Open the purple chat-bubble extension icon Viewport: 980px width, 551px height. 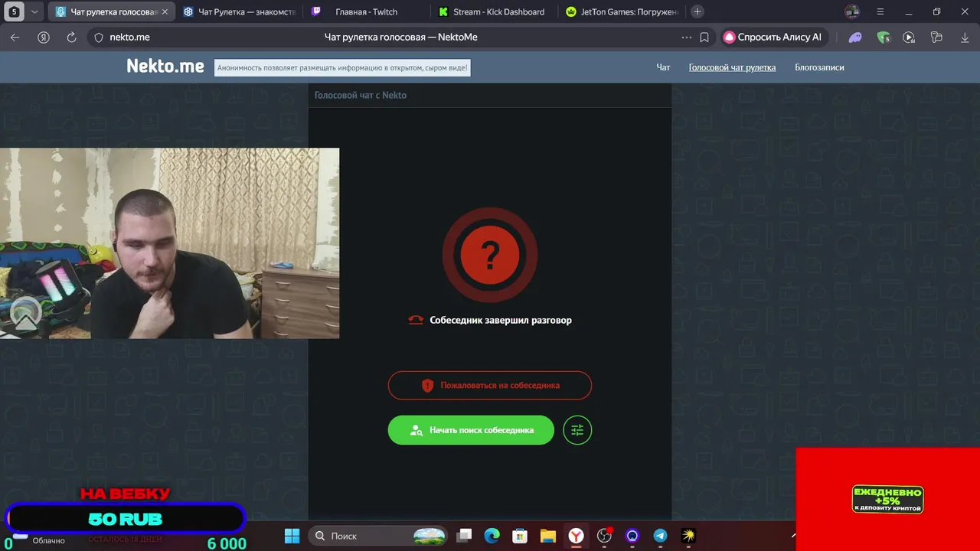(x=855, y=37)
